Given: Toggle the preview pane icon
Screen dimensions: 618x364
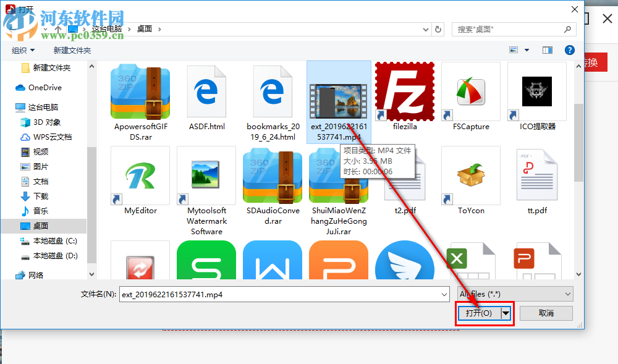Looking at the screenshot, I should pyautogui.click(x=548, y=50).
